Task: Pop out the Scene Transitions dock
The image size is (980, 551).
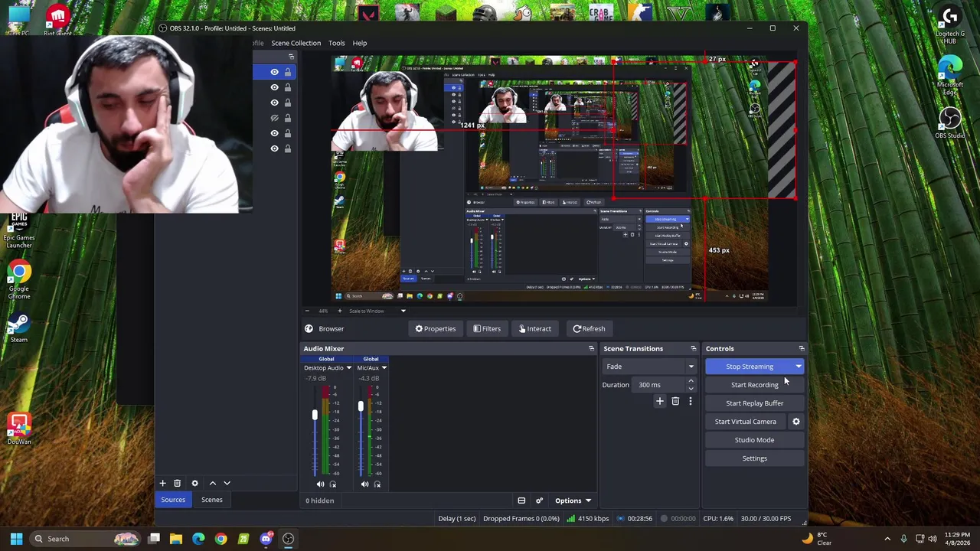Action: tap(693, 348)
